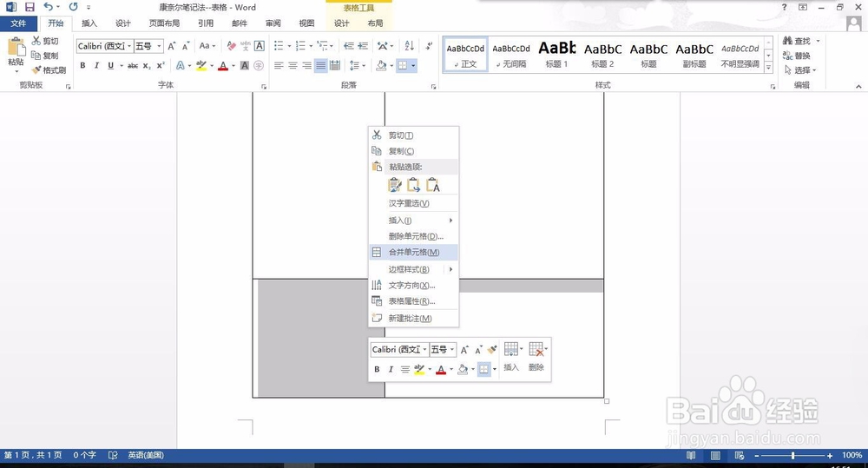The height and width of the screenshot is (468, 868).
Task: Switch to Insert ribbon tab
Action: click(89, 23)
